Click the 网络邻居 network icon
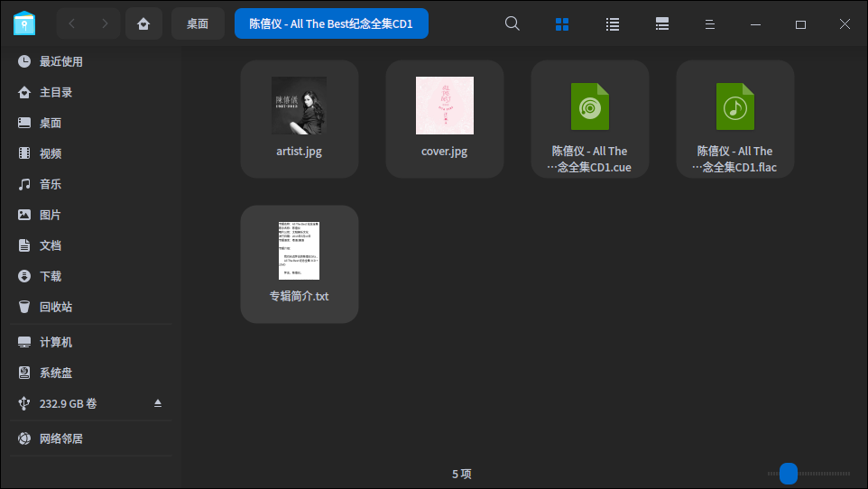Image resolution: width=868 pixels, height=489 pixels. (24, 438)
